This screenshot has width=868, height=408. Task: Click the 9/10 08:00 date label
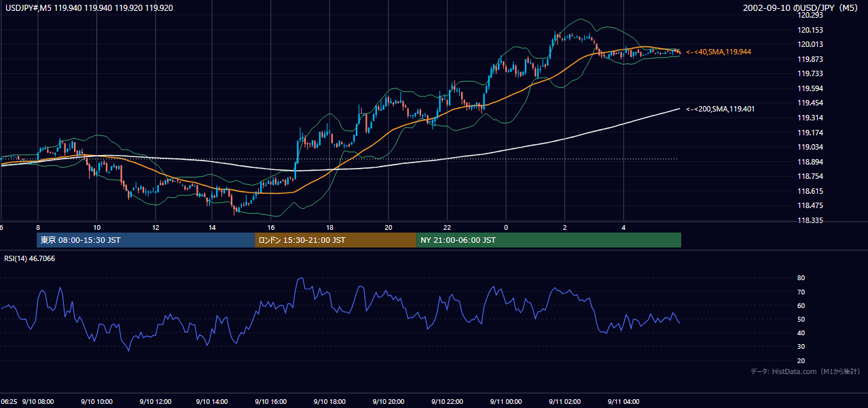click(x=38, y=401)
